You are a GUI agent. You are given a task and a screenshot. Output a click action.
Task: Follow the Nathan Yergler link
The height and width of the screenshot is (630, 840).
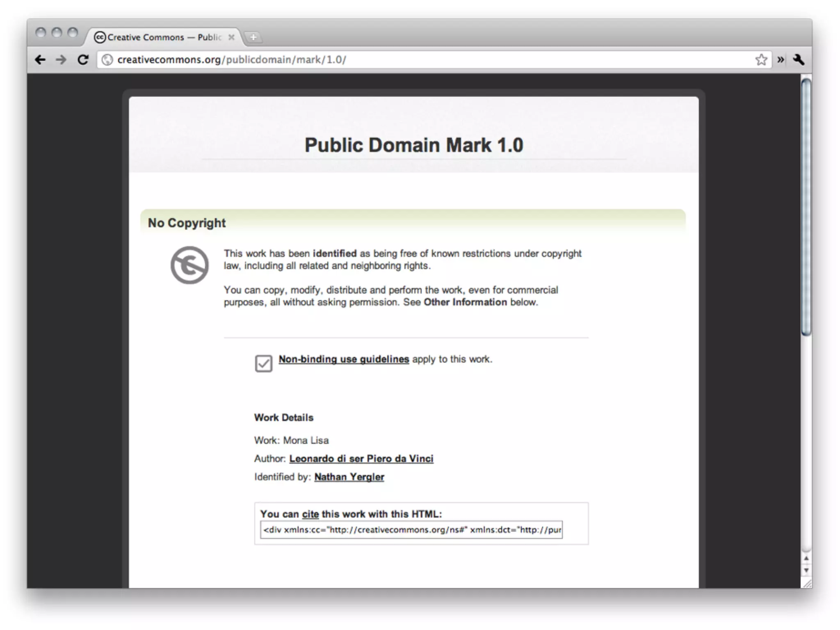[x=349, y=477]
